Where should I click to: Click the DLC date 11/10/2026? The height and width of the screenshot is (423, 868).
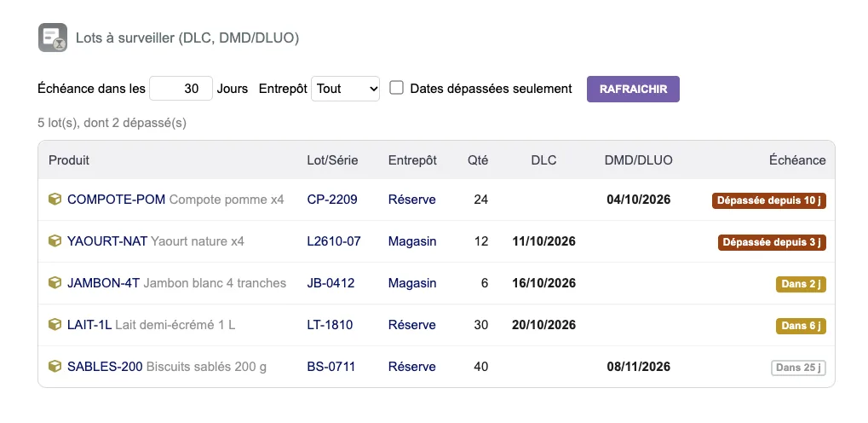pyautogui.click(x=544, y=241)
